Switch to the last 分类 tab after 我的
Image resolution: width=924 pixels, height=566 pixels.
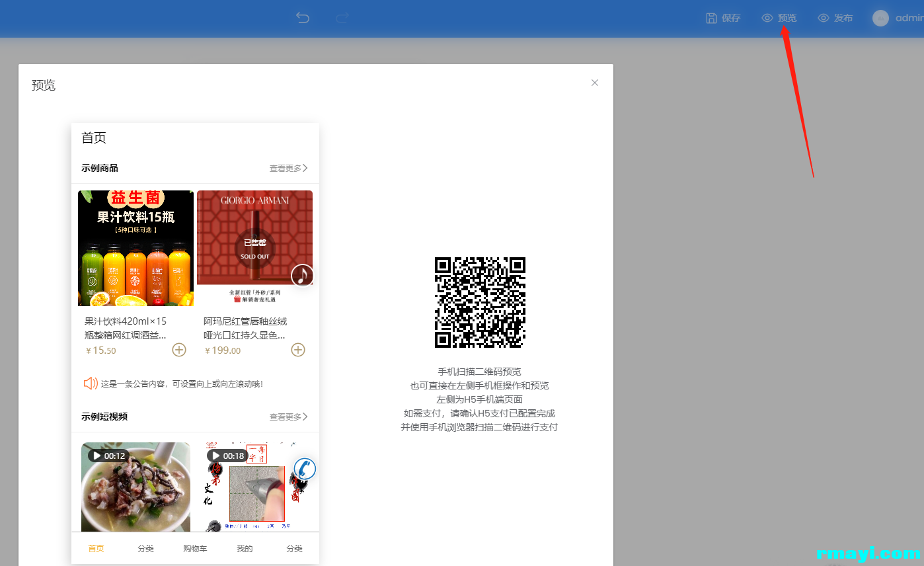pos(294,549)
